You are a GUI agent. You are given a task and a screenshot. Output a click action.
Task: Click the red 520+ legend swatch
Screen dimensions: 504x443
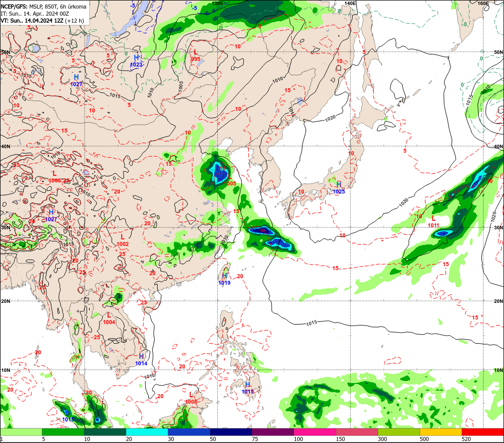(x=483, y=432)
